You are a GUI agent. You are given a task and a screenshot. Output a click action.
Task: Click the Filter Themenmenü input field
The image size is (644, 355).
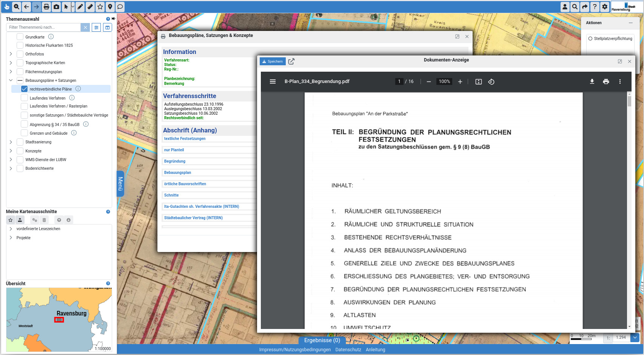tap(43, 28)
